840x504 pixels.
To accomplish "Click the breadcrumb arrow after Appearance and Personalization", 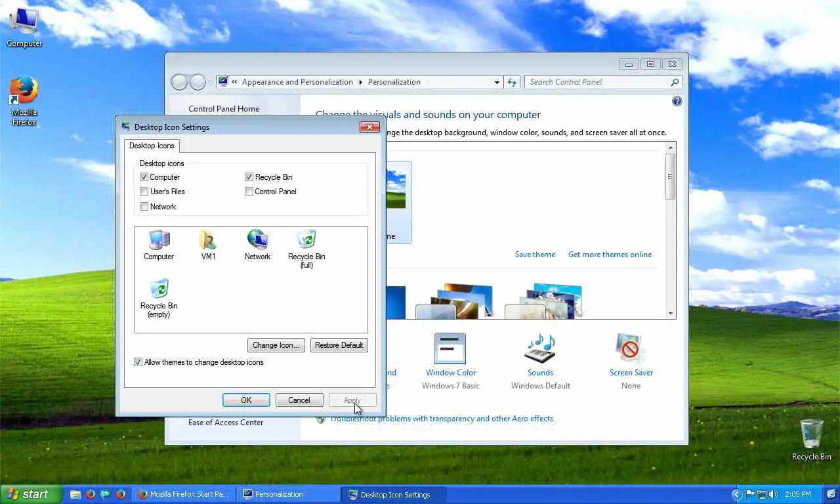I will [x=360, y=82].
